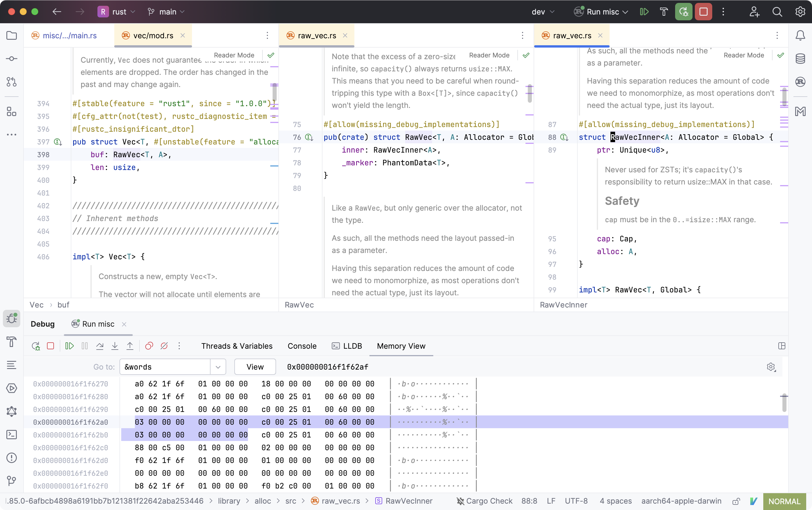Click the UTF-8 encoding status item
Image resolution: width=812 pixels, height=510 pixels.
click(576, 501)
